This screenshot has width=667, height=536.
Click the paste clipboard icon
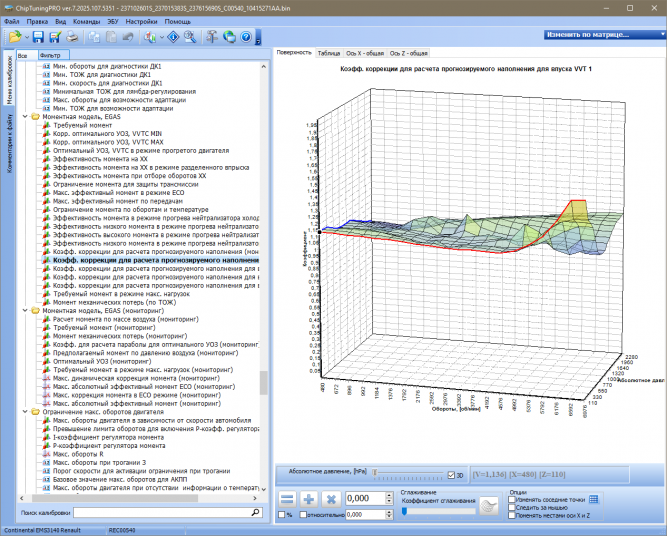tap(111, 37)
